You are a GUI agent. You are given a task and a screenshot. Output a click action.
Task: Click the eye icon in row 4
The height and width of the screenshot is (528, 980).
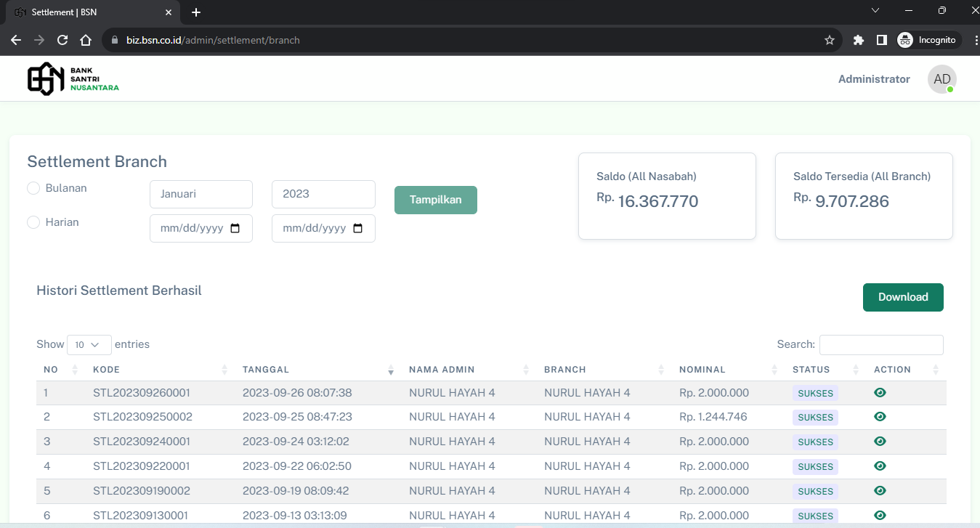pos(880,466)
